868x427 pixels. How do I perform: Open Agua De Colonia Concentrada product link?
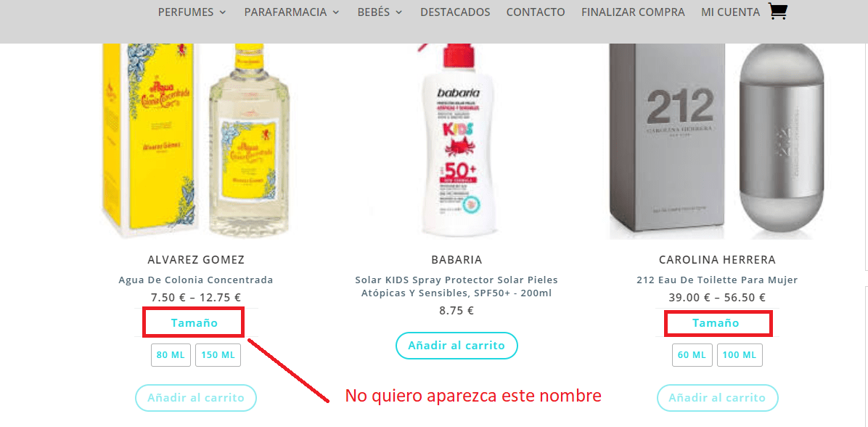pos(196,280)
